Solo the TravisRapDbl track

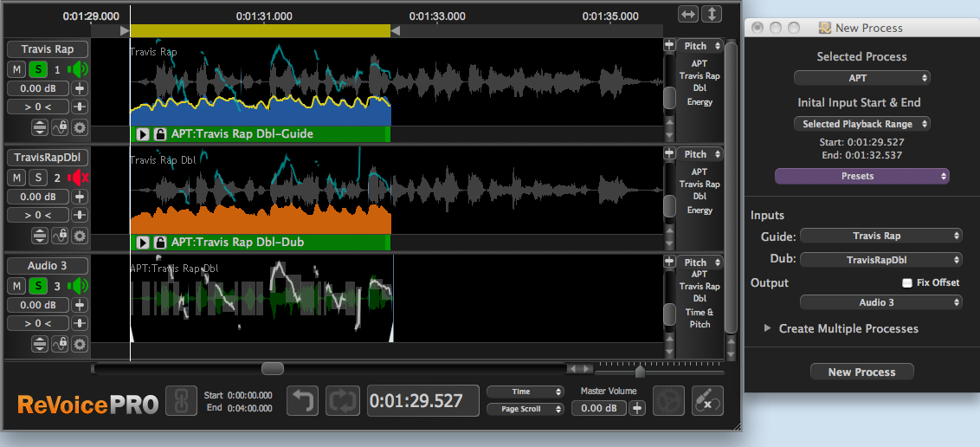[x=38, y=178]
